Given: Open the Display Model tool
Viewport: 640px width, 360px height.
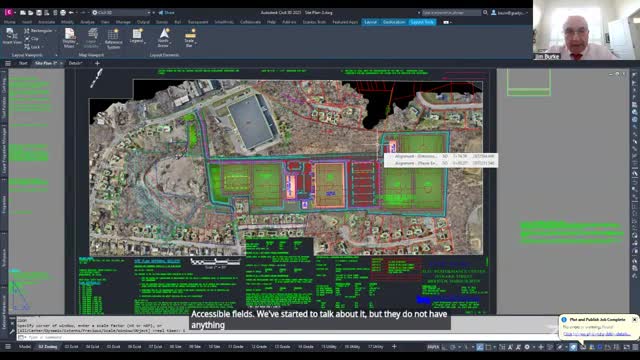Looking at the screenshot, I should click(69, 39).
